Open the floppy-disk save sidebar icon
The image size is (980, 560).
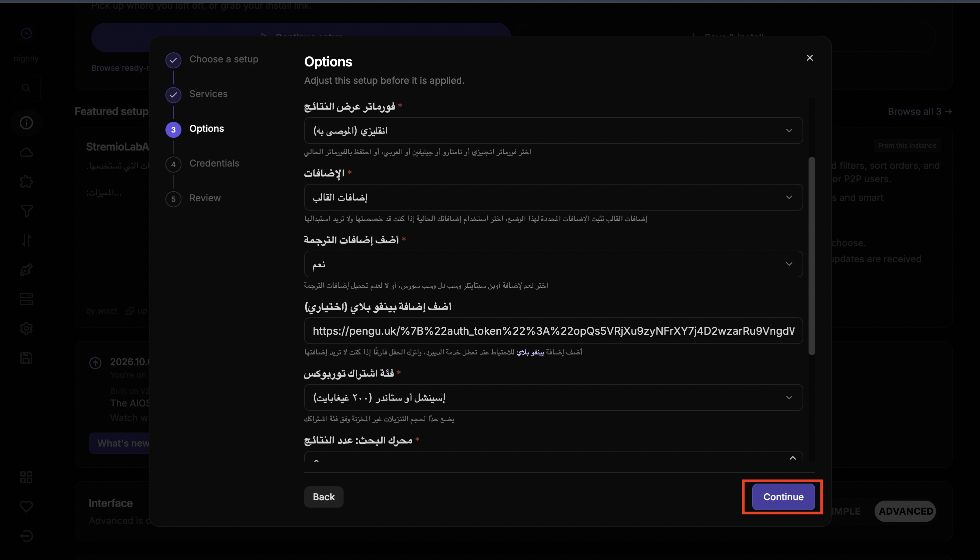pos(26,358)
